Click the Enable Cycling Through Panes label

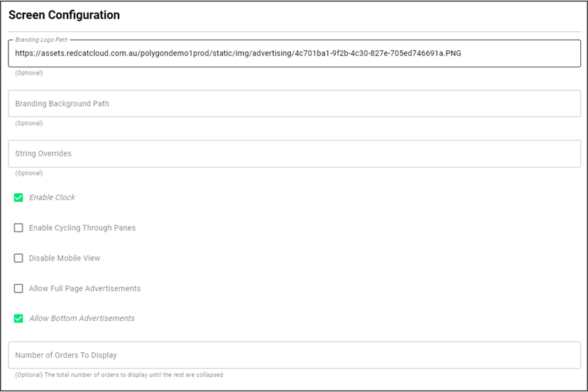(82, 228)
